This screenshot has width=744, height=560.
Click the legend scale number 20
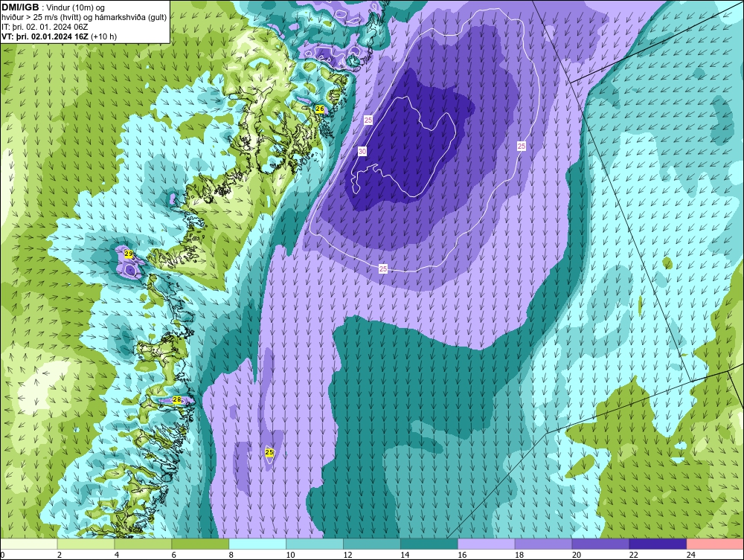(576, 555)
